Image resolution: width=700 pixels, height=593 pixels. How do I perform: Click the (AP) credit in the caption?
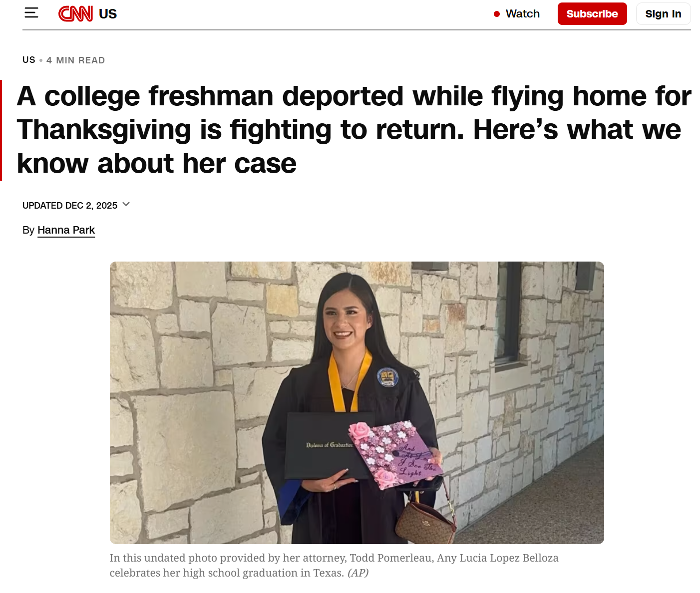[358, 573]
